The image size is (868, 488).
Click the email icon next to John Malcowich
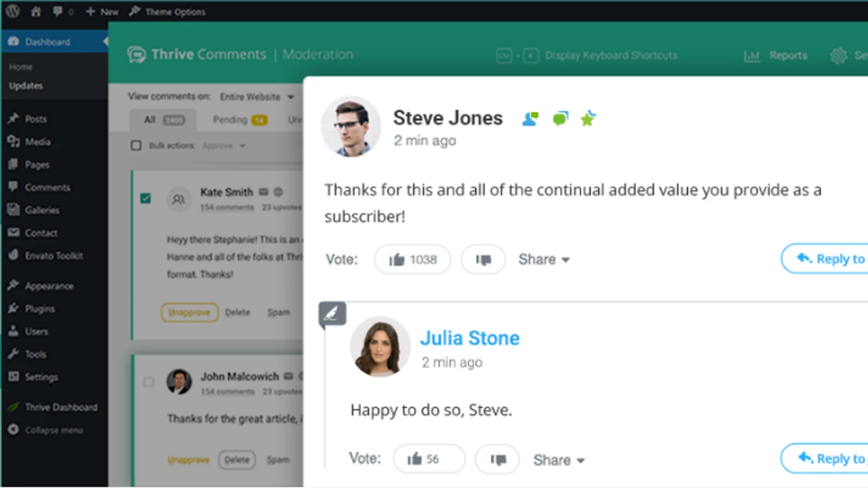tap(289, 376)
